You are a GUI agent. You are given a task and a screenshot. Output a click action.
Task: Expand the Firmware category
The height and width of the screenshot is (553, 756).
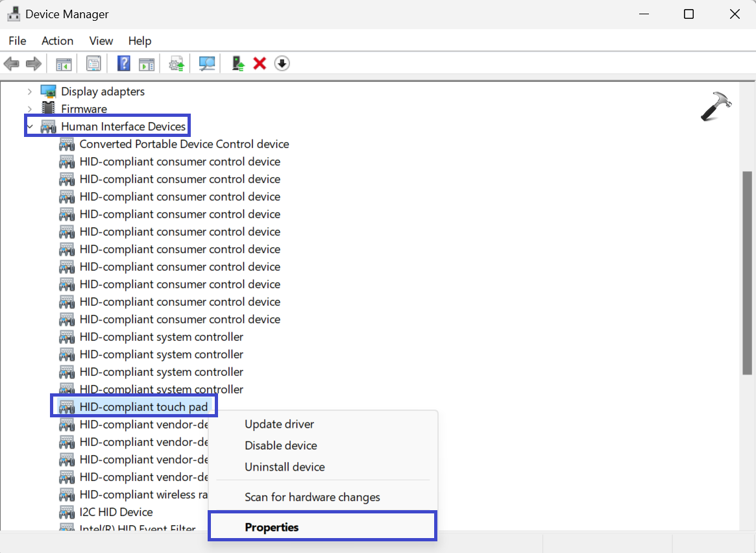pos(30,109)
